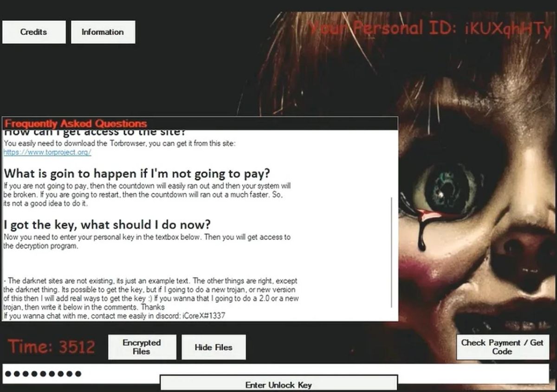
Task: Focus the unlock key password field
Action: coord(277,373)
